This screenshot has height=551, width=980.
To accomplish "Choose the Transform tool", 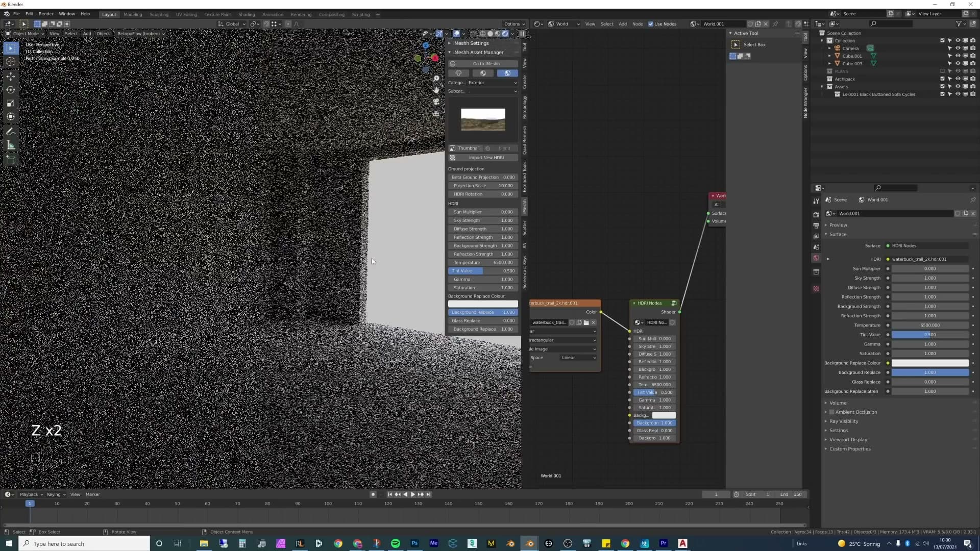I will point(11,117).
